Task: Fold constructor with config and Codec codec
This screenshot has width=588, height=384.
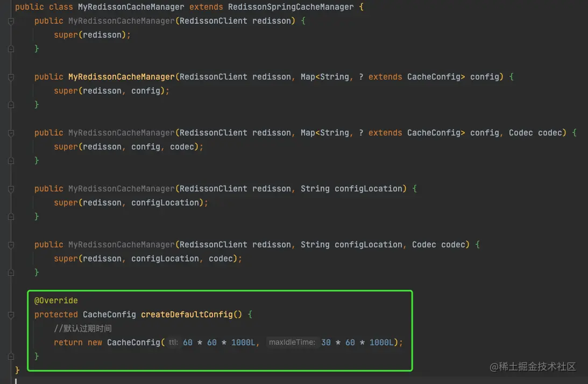Action: click(x=11, y=133)
